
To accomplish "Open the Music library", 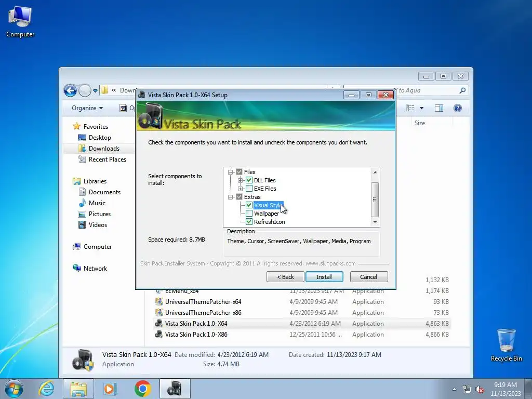I will tap(97, 203).
